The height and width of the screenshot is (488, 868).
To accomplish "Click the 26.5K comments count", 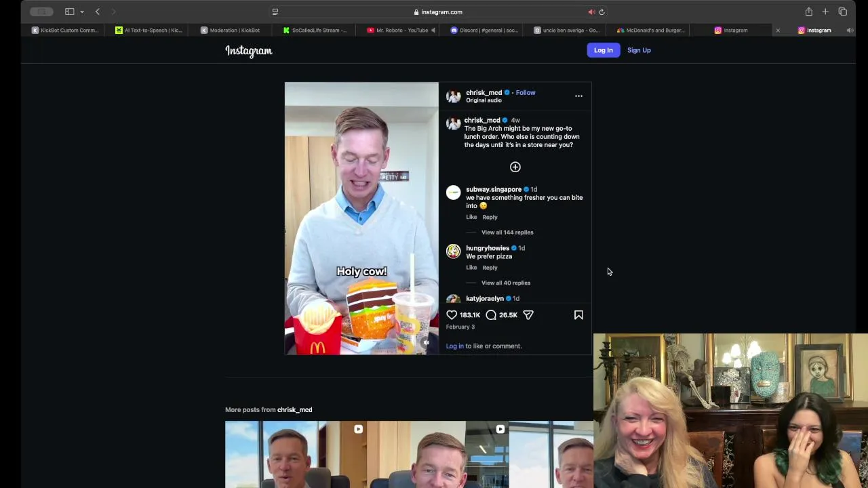I will pos(508,315).
